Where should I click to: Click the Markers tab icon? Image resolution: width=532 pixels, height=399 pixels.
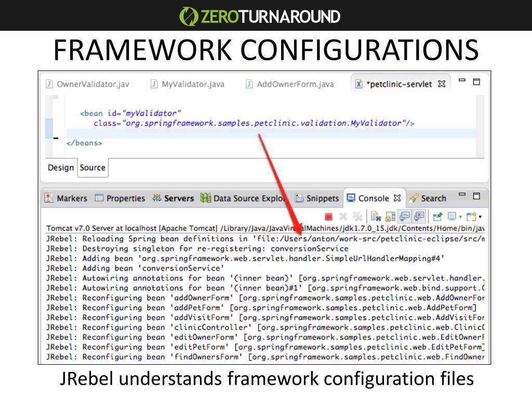click(x=49, y=198)
